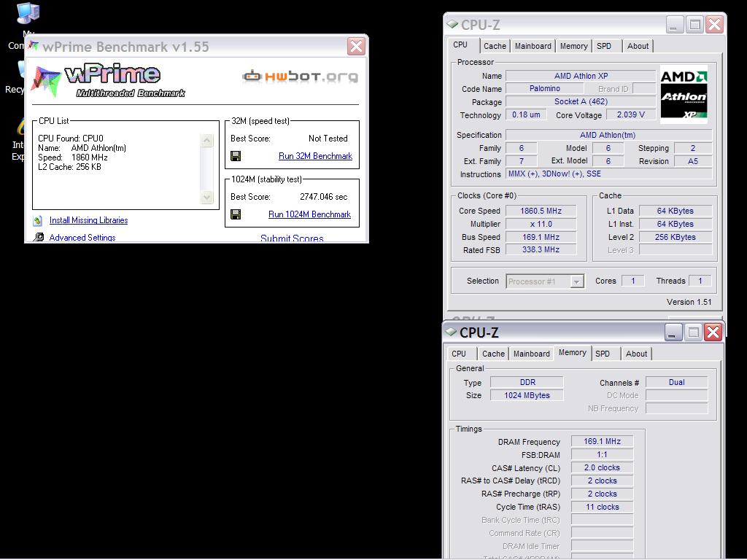
Task: Close the top CPU-Z window
Action: [x=715, y=24]
